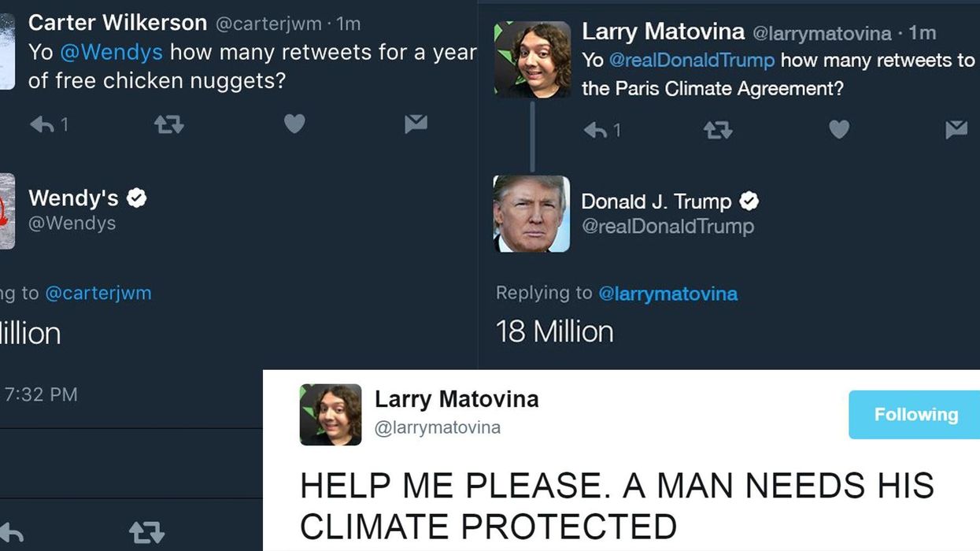Reply to Carter Wilkerson's nuggets tweet

42,124
